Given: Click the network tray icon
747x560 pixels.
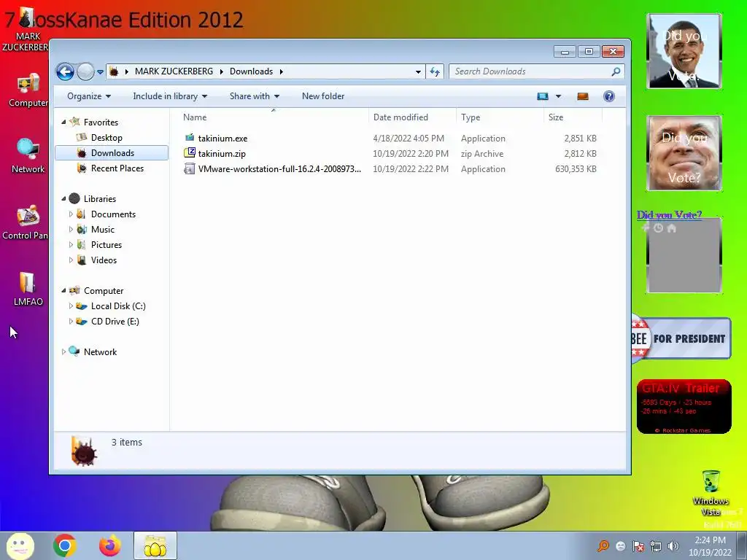Looking at the screenshot, I should click(x=656, y=546).
